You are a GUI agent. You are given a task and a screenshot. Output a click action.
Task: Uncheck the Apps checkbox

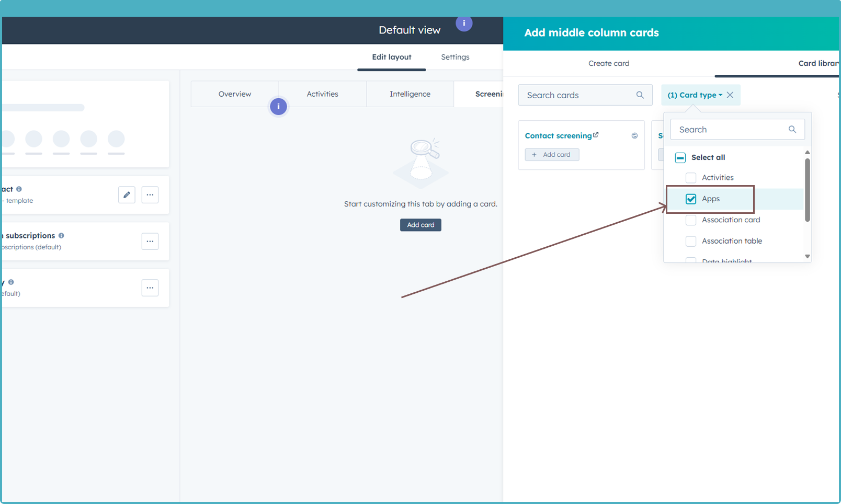click(691, 199)
